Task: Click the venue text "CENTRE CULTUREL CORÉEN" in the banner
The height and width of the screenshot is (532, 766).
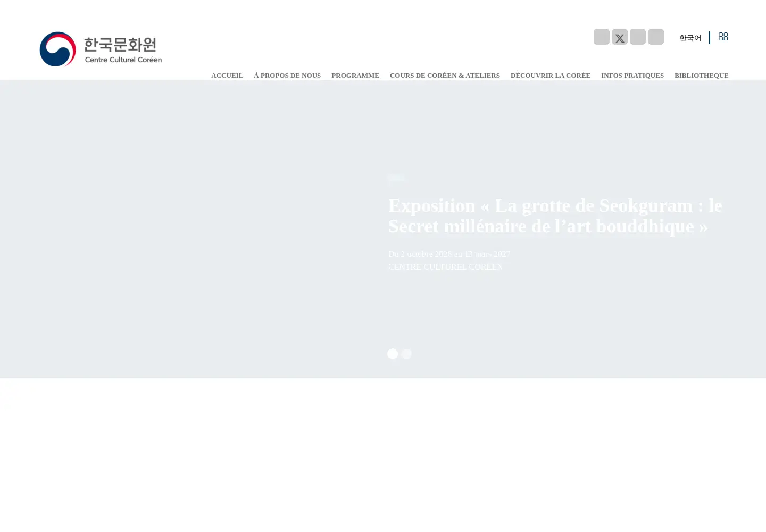Action: (x=446, y=267)
